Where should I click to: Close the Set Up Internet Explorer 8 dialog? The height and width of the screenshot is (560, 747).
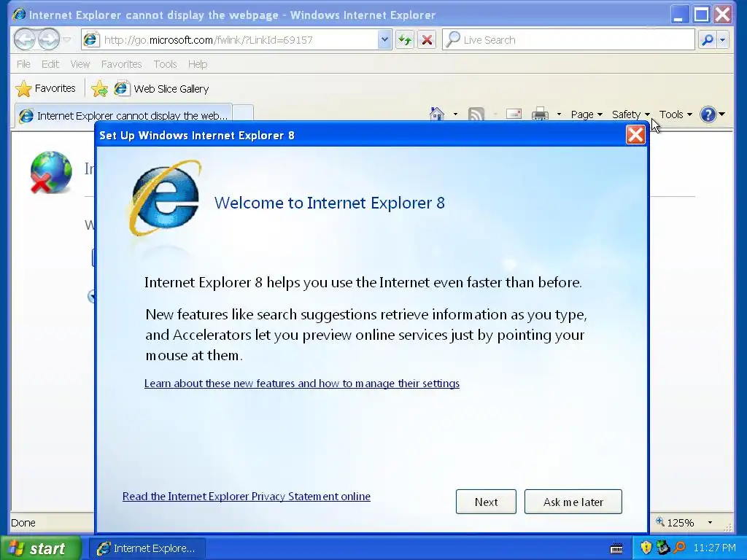click(x=635, y=135)
